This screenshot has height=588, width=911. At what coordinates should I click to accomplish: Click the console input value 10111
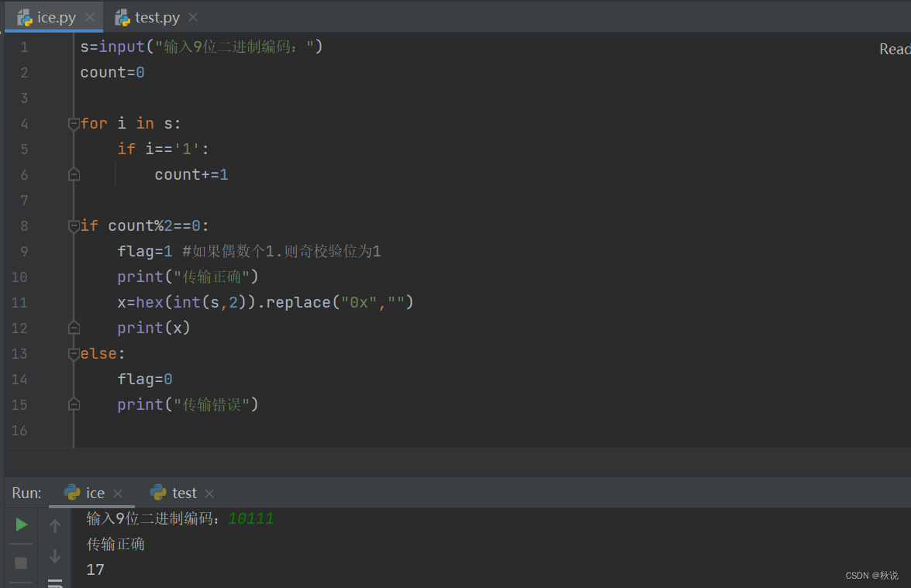[x=250, y=518]
